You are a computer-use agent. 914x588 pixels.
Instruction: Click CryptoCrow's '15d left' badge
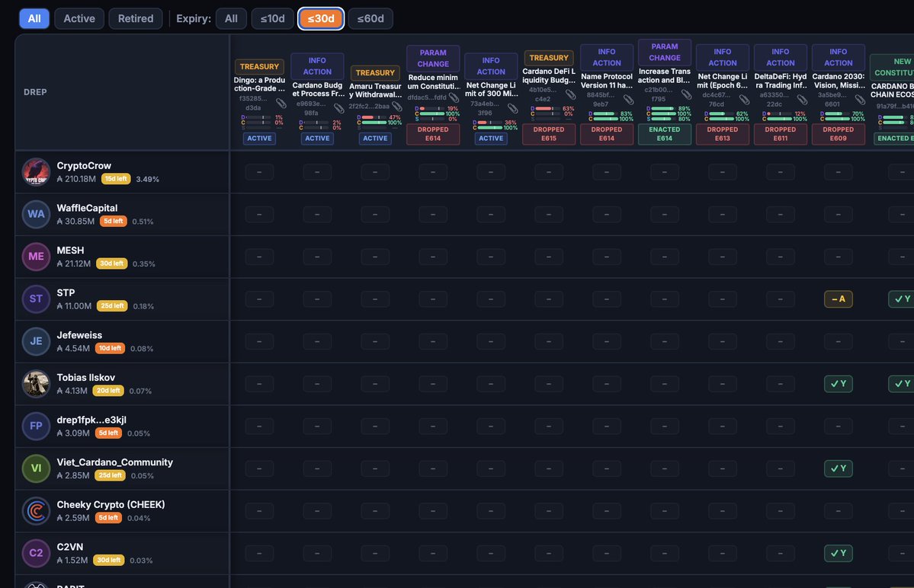tap(116, 179)
